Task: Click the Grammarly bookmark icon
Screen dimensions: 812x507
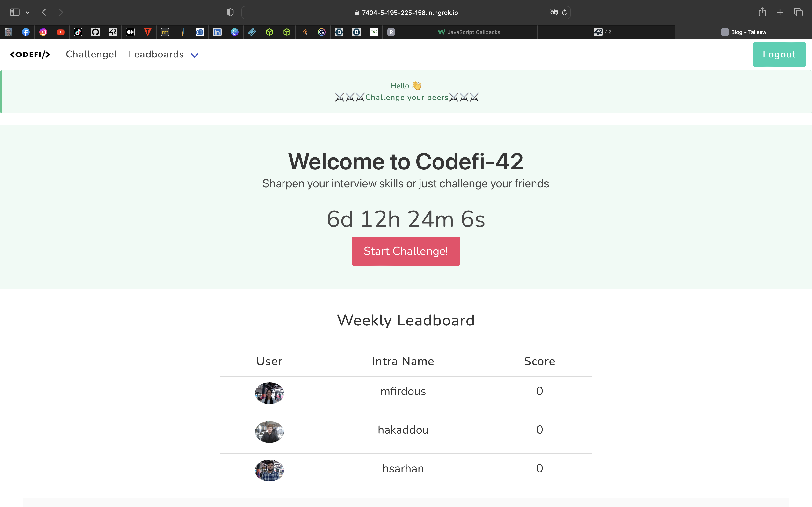Action: 322,32
